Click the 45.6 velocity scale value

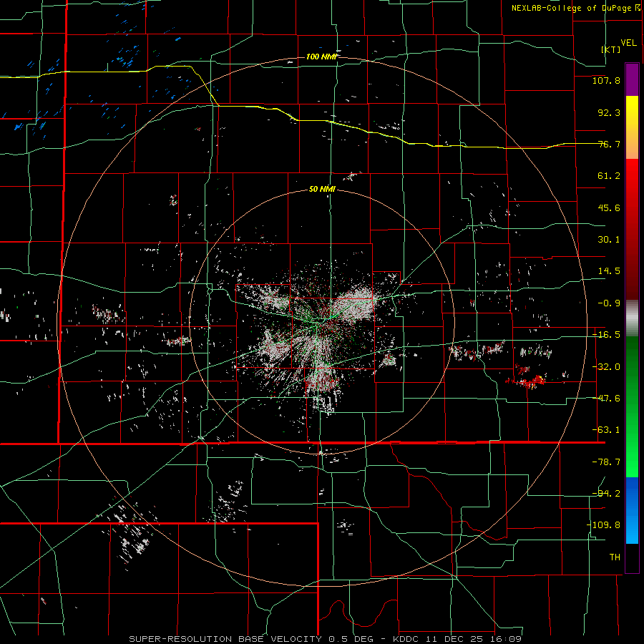[x=609, y=208]
